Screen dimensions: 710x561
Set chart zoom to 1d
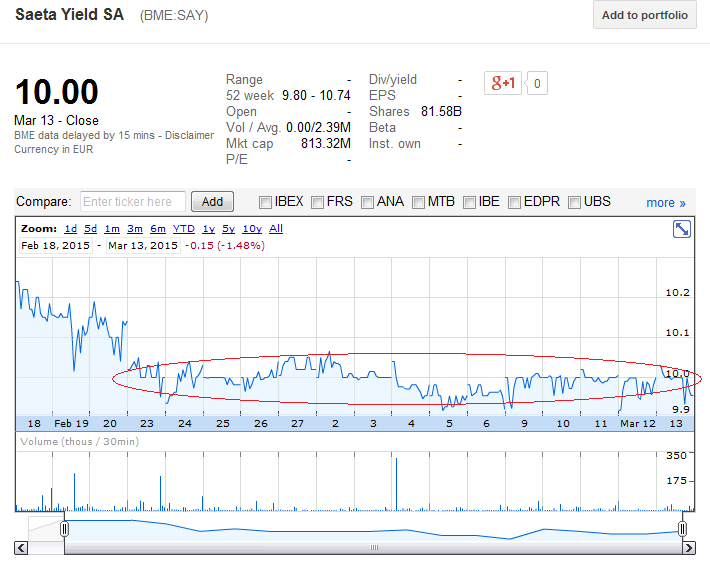coord(71,229)
